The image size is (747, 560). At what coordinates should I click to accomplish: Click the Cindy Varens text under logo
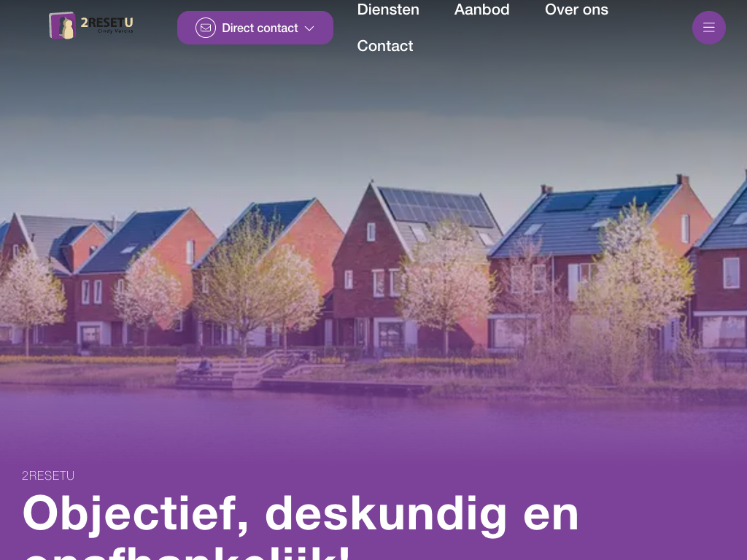point(115,31)
